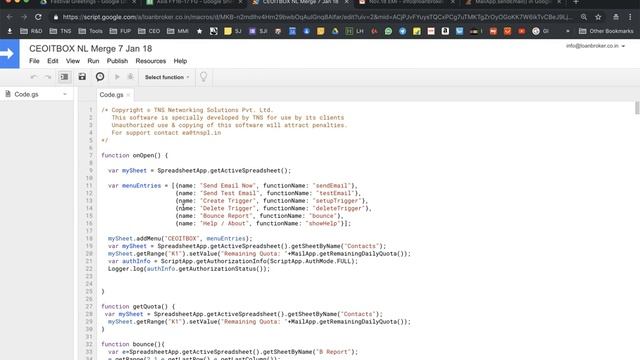Screen dimensions: 640x360
Task: Open the MMI bookmarks folder
Action: coord(178,31)
